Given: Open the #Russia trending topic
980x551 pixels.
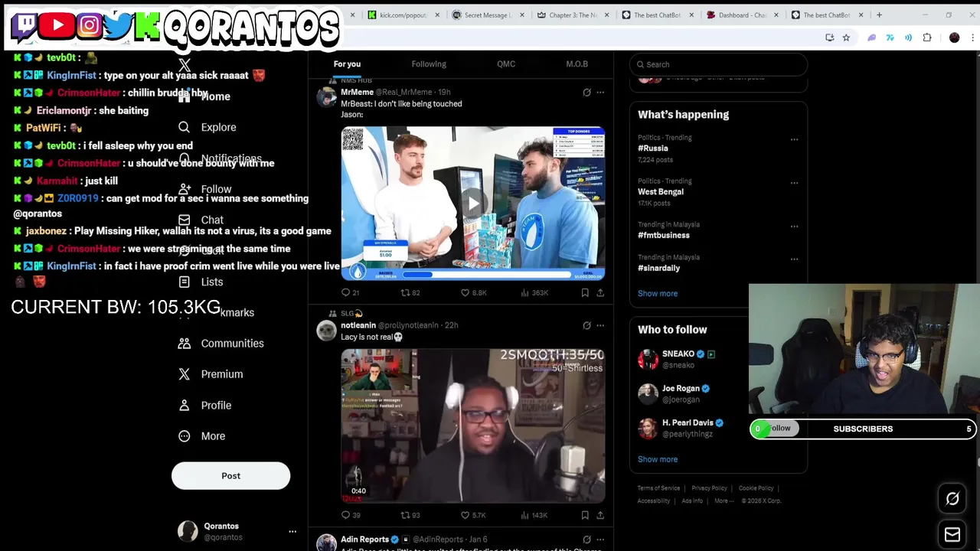Looking at the screenshot, I should tap(653, 148).
